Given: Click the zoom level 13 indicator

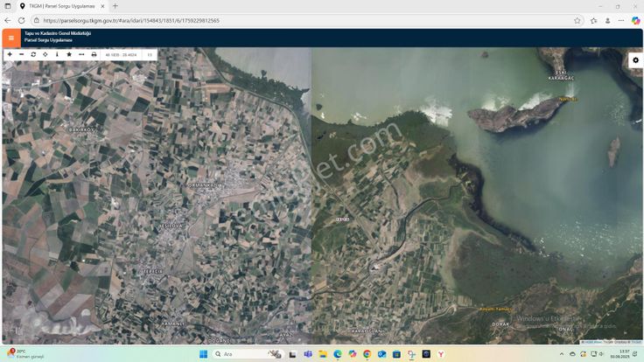Looking at the screenshot, I should pos(149,54).
